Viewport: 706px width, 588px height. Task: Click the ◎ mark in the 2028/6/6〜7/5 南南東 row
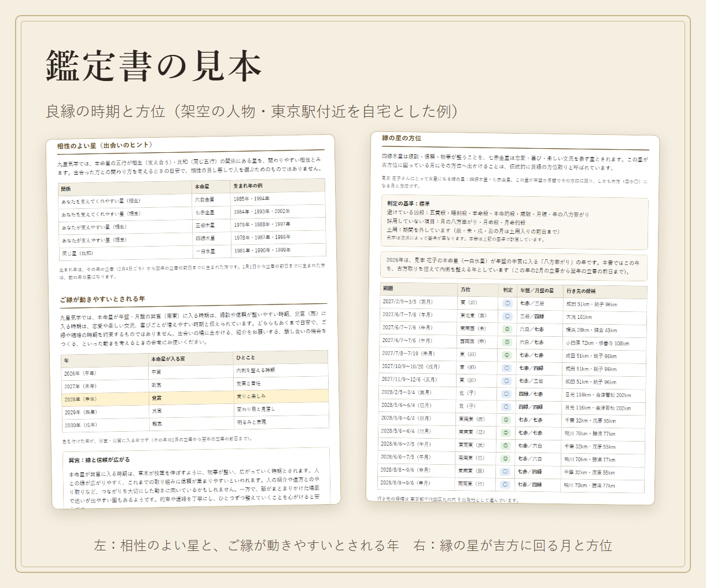[506, 458]
